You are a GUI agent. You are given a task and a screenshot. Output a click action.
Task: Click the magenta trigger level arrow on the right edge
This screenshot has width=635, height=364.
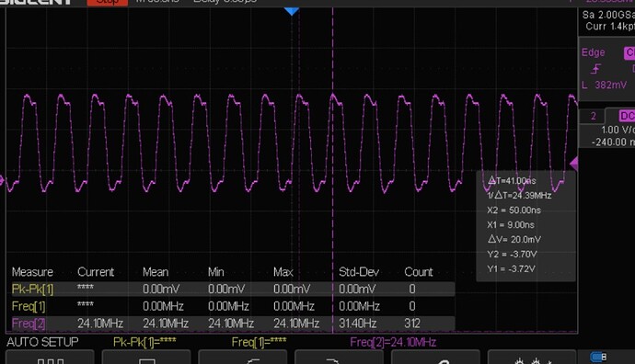click(x=573, y=164)
